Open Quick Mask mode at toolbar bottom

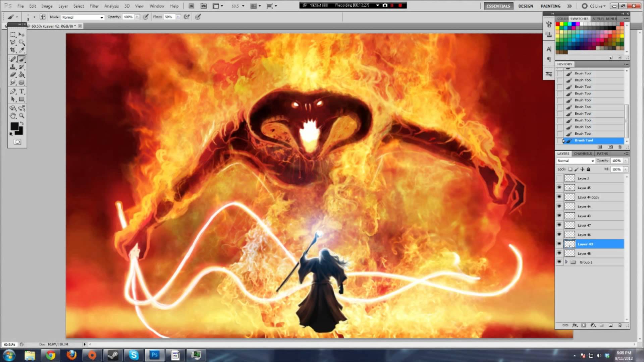click(17, 141)
